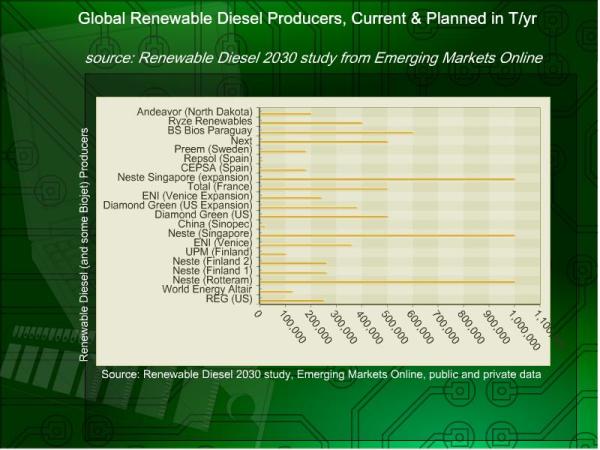
Task: Select the 'UPM (Finland)' label
Action: point(219,252)
